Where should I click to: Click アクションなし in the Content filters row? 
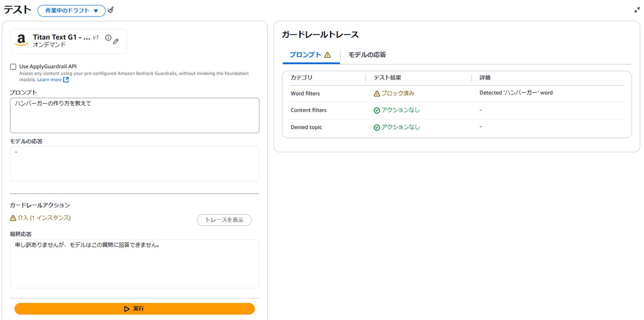coord(400,110)
